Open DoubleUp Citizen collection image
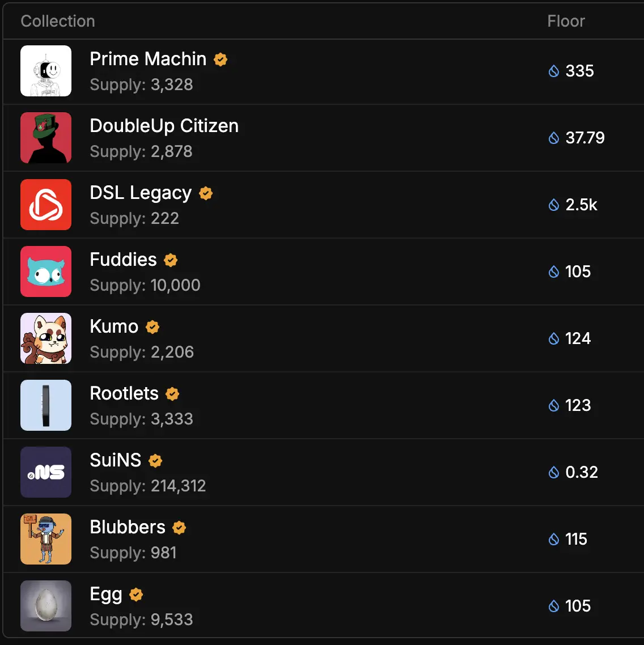This screenshot has width=644, height=645. tap(46, 138)
